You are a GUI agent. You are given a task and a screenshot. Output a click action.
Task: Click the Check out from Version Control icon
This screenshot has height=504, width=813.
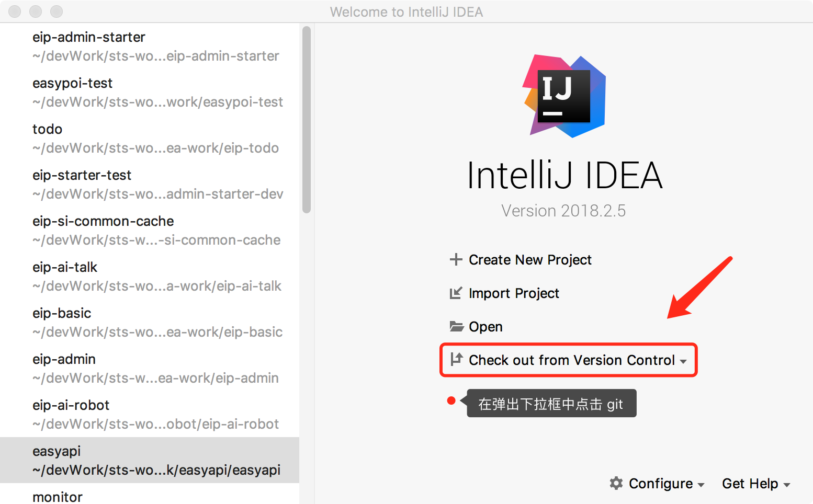457,359
